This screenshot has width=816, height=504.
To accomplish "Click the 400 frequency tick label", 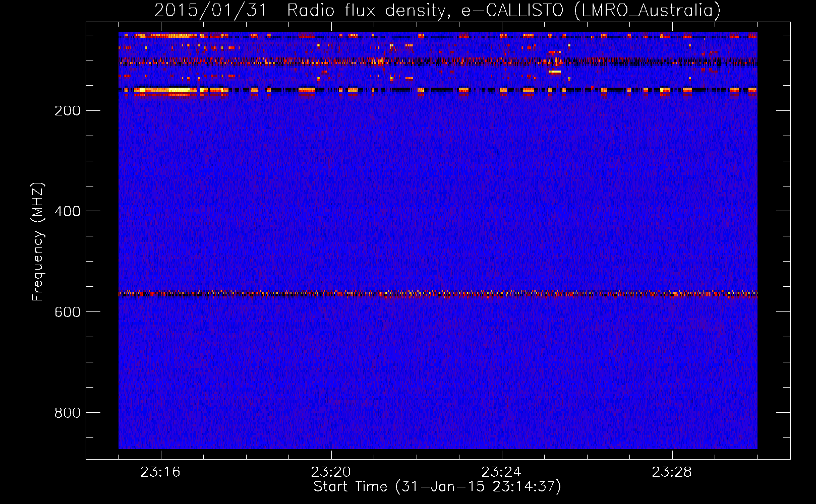I will (68, 211).
